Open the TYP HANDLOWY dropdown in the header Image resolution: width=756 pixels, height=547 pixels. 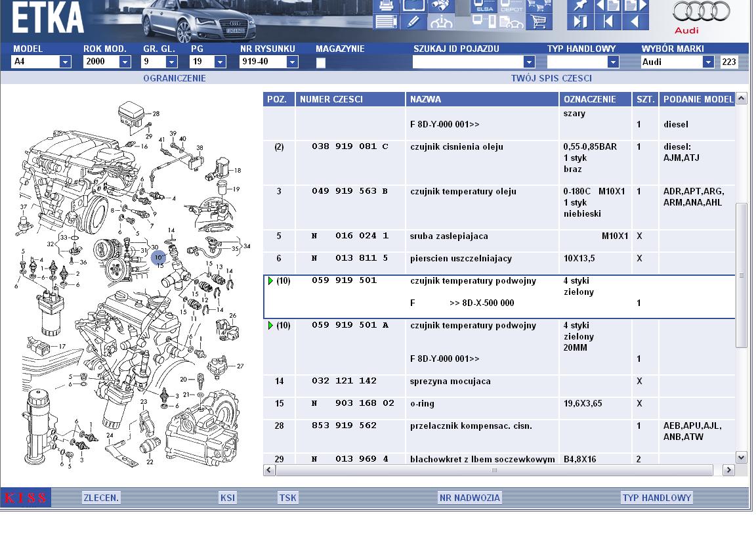coord(613,62)
